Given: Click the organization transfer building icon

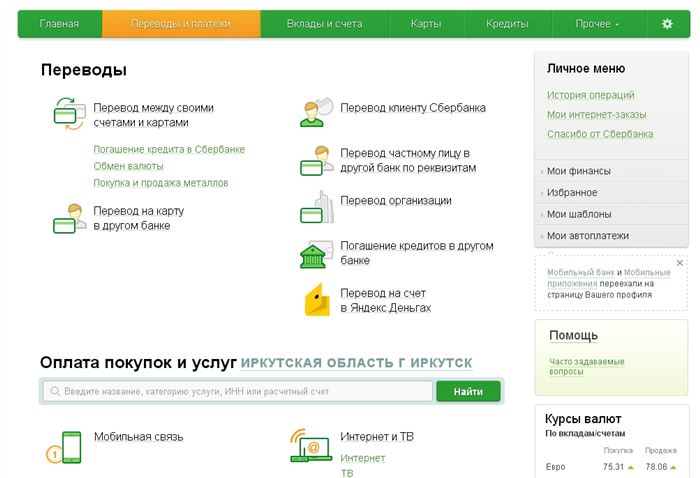Looking at the screenshot, I should [317, 207].
